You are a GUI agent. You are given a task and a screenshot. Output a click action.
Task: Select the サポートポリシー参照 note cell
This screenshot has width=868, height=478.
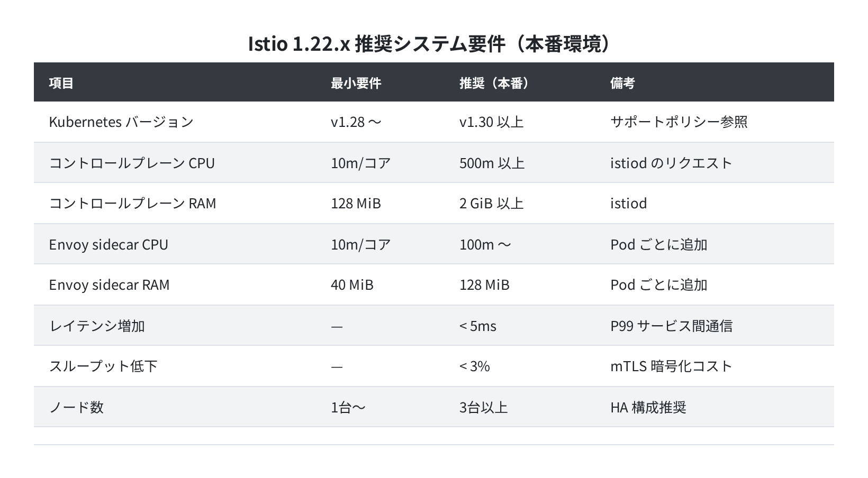point(679,122)
